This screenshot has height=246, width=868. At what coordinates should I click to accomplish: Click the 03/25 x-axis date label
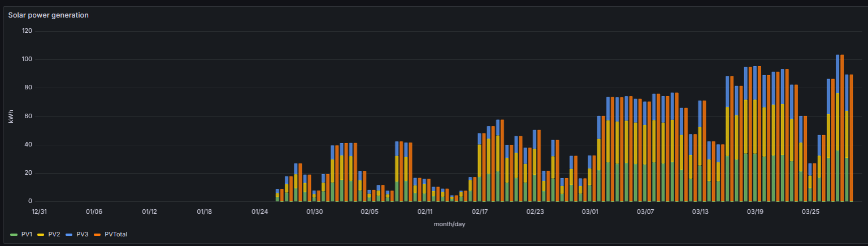[810, 212]
